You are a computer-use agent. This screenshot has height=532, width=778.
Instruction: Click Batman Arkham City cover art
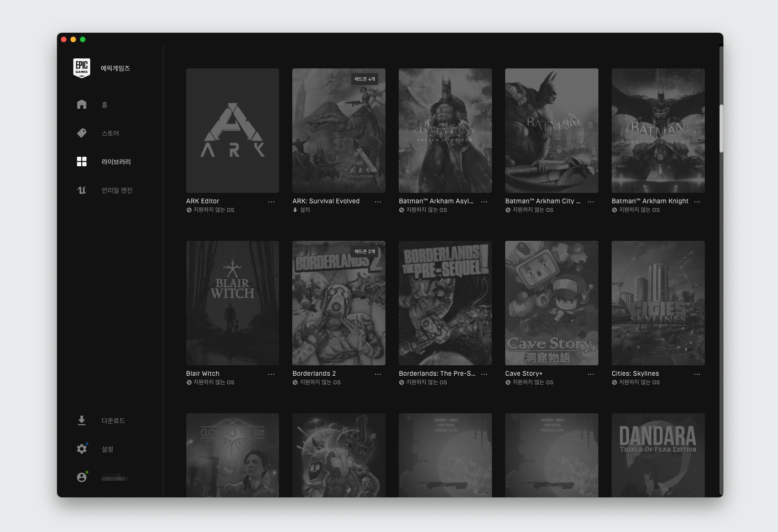(x=552, y=131)
